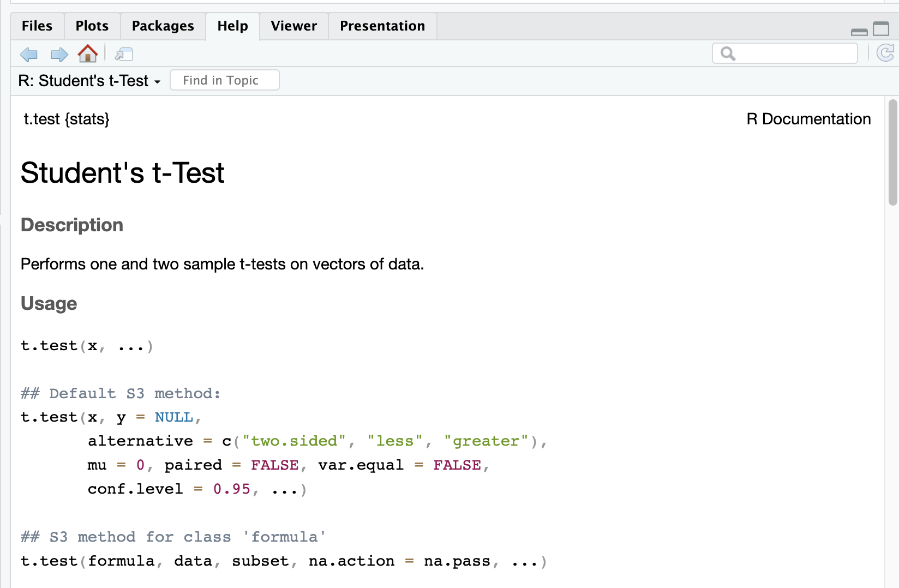Click the t.test {stats} header text
The height and width of the screenshot is (588, 899).
coord(66,119)
